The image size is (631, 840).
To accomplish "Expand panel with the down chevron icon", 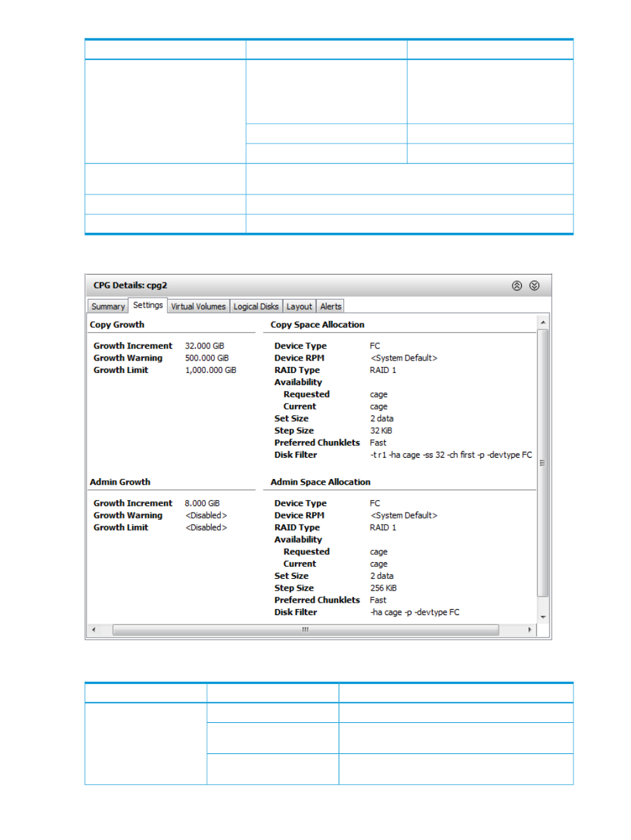I will click(x=534, y=286).
